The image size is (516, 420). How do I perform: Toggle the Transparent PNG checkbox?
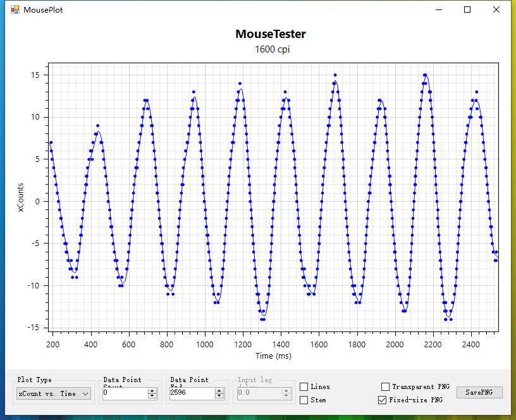click(385, 386)
